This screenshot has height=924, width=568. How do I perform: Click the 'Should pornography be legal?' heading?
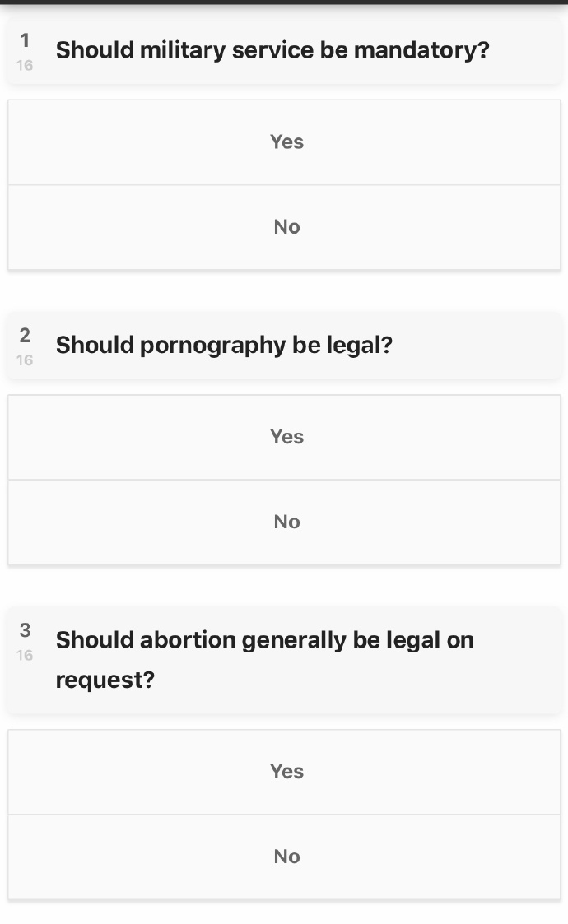(x=224, y=346)
